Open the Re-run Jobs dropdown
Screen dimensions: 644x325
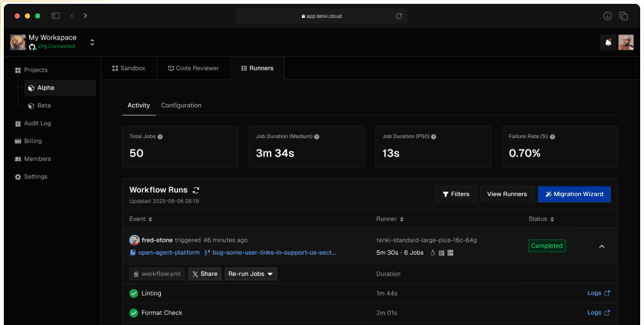(251, 274)
